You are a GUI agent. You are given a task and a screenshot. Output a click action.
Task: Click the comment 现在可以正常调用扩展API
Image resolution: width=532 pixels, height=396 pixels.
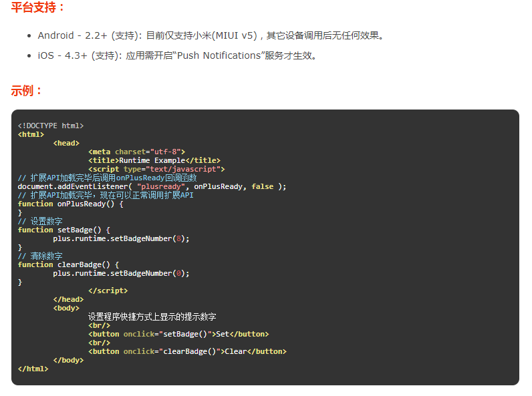[106, 195]
